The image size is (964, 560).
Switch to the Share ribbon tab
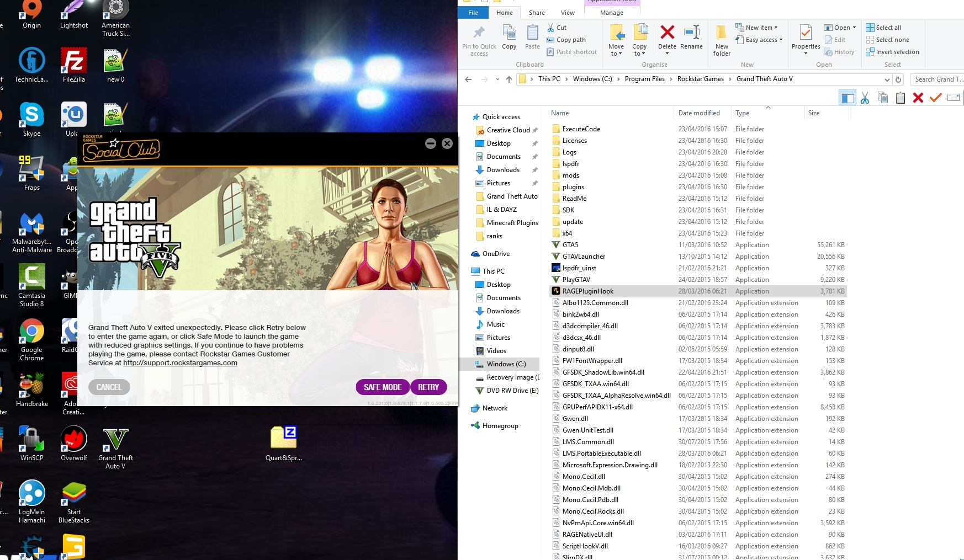[537, 13]
